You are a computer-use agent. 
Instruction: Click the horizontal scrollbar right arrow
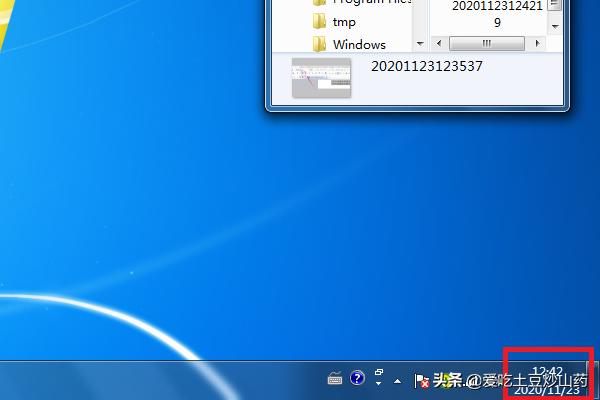pos(538,44)
